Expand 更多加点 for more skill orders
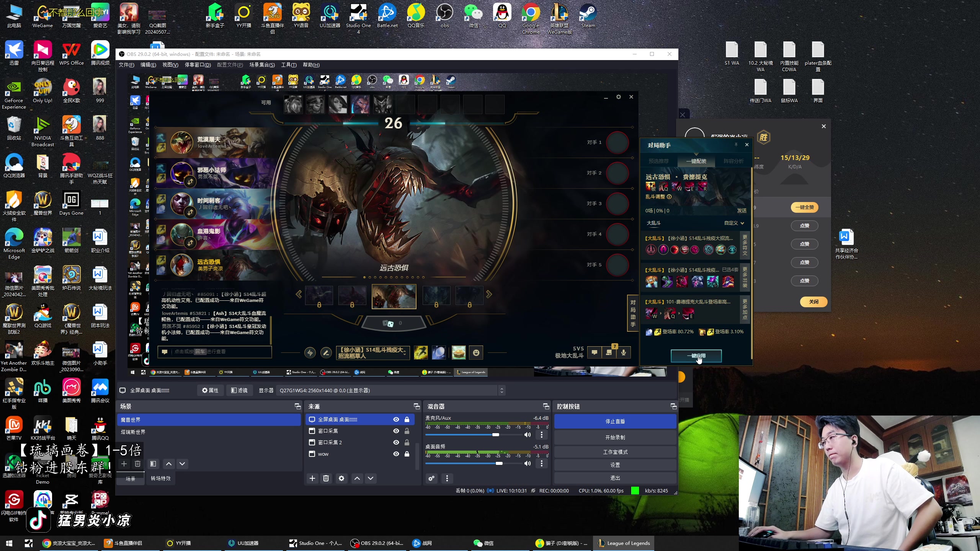Screen dimensions: 980x551 (745, 310)
